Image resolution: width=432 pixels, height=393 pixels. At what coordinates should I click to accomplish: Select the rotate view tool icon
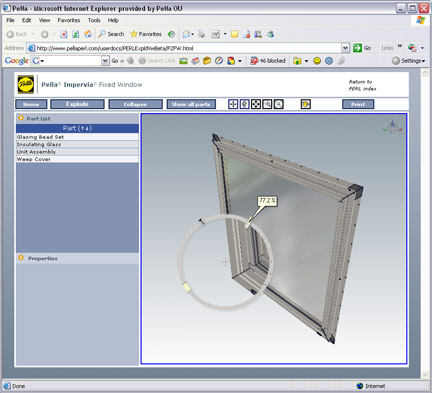244,104
